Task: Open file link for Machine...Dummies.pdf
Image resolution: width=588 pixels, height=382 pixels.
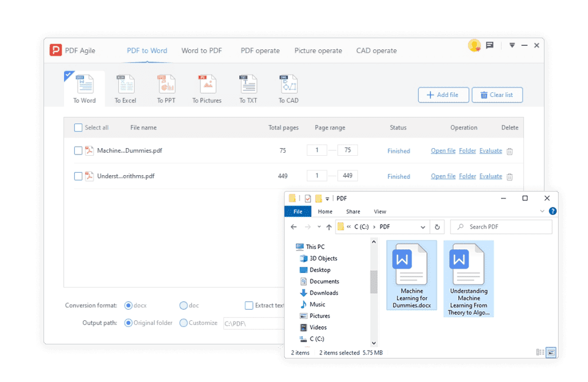Action: [x=443, y=151]
